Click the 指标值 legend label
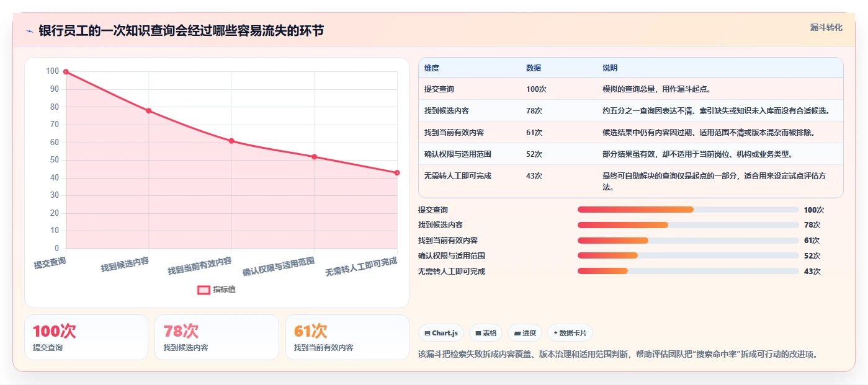The height and width of the screenshot is (385, 868). pyautogui.click(x=224, y=290)
